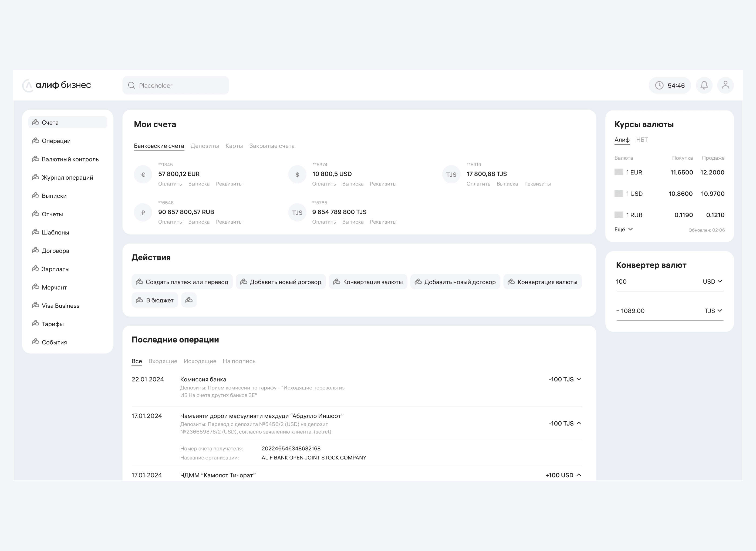Screen dimensions: 756x551
Task: Open Выписка for the 90 657 800,57 RUB account
Action: (199, 222)
